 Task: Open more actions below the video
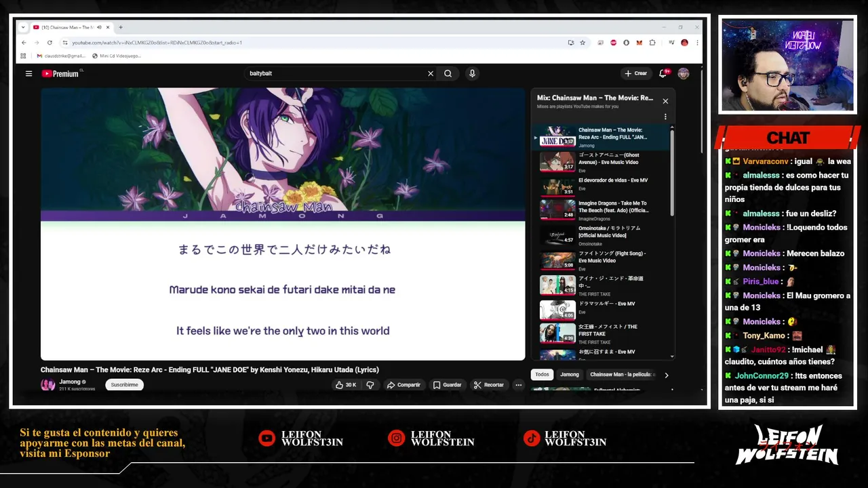518,385
